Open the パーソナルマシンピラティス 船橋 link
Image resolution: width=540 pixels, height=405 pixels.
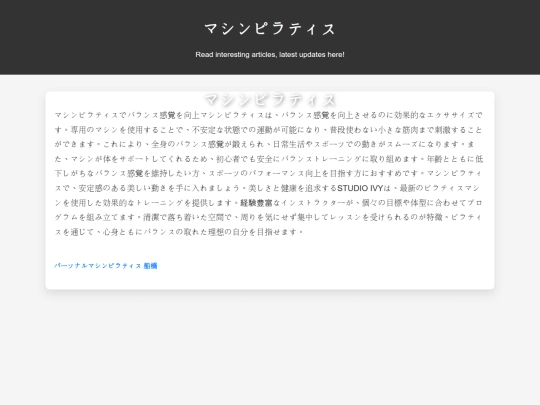point(106,266)
